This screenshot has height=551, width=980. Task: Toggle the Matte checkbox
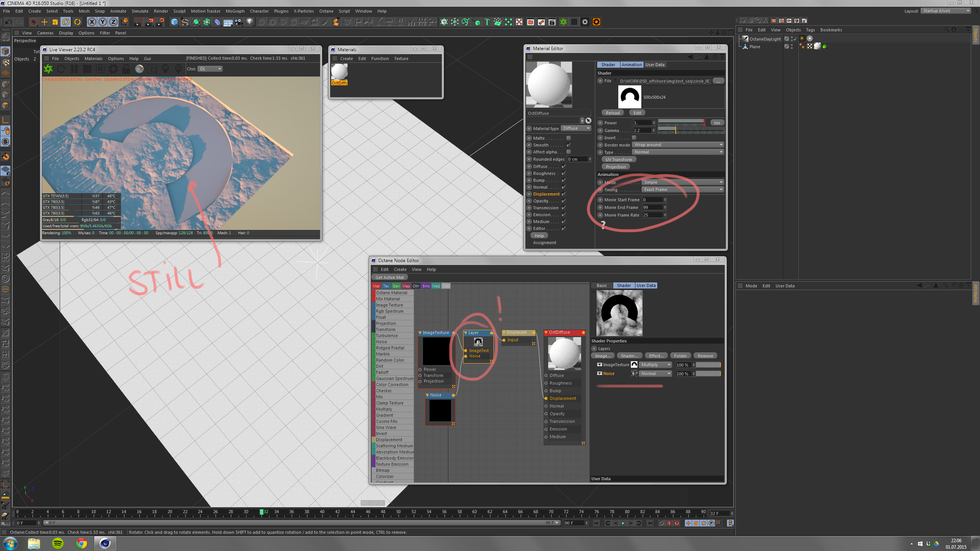[x=568, y=138]
